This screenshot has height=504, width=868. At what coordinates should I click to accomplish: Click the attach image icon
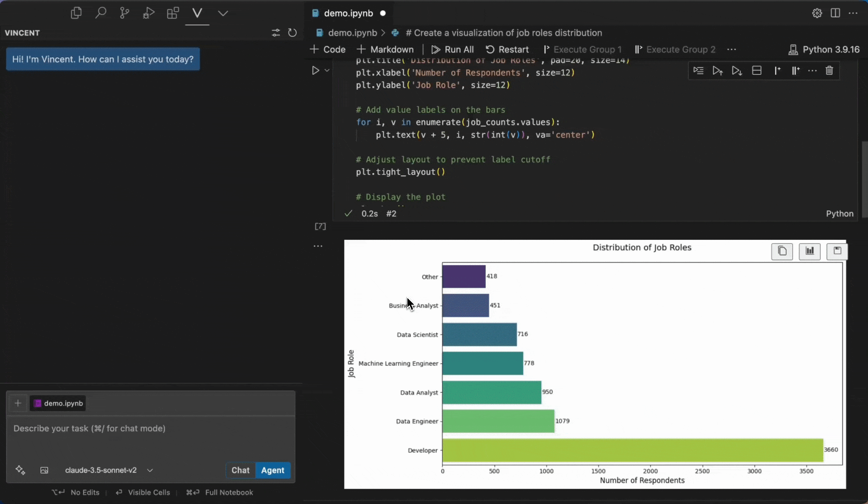click(44, 470)
